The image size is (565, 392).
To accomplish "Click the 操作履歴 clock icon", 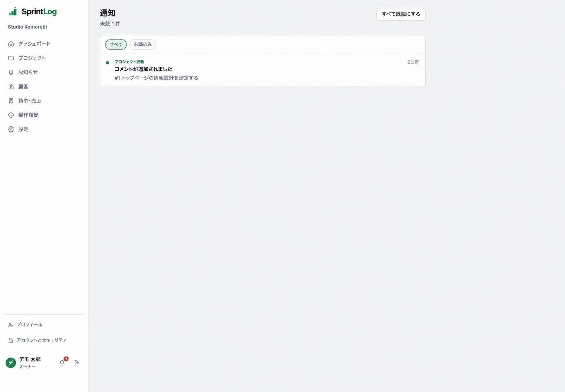I will tap(11, 115).
